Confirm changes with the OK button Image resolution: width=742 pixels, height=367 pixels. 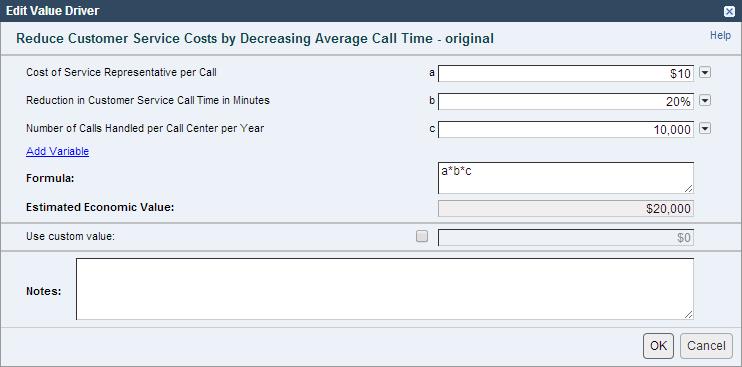point(658,346)
